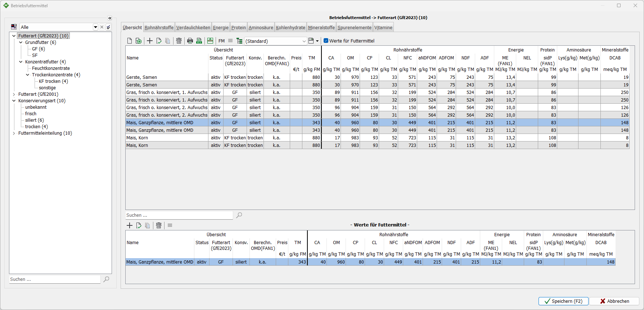Image resolution: width=644 pixels, height=310 pixels.
Task: Click the lines icon in the Werte toolbar
Action: click(170, 225)
